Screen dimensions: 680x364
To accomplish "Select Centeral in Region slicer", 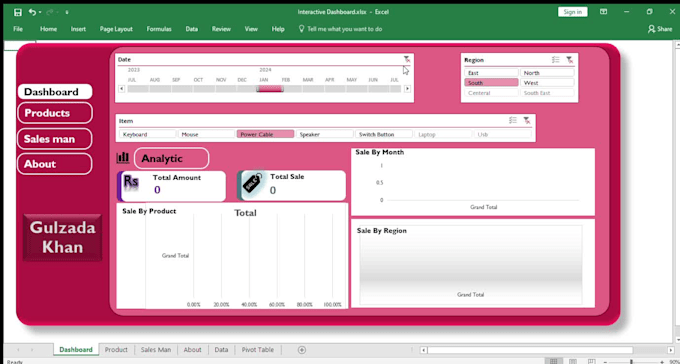I will coord(491,93).
